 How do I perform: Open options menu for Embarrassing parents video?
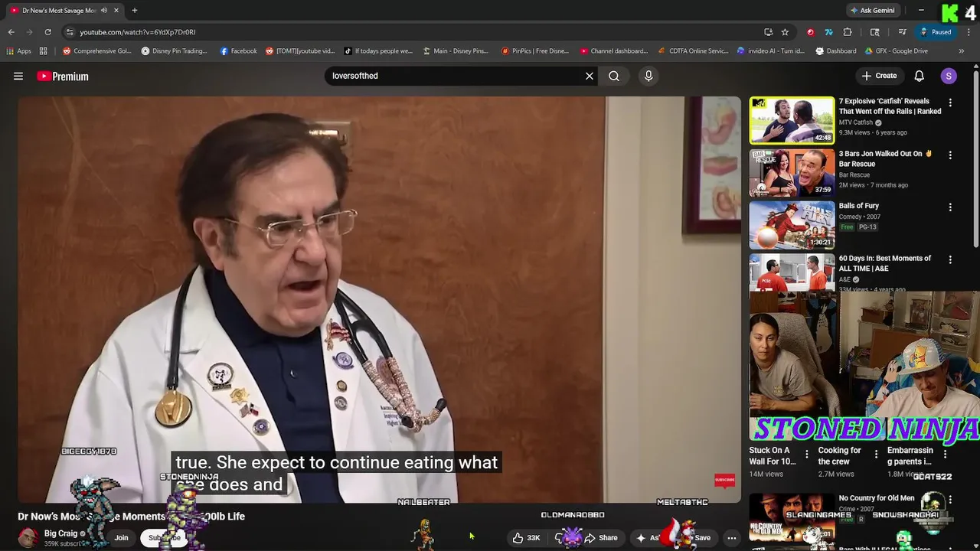coord(945,454)
